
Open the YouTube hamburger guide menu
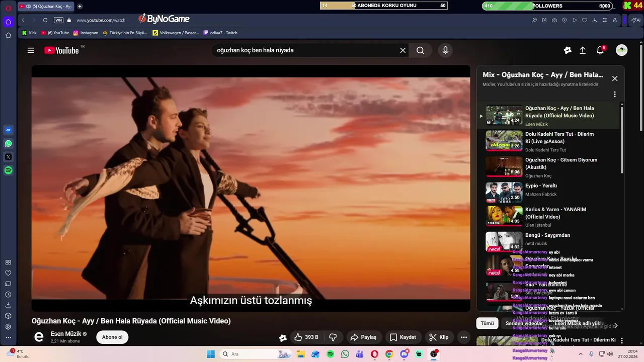(31, 50)
